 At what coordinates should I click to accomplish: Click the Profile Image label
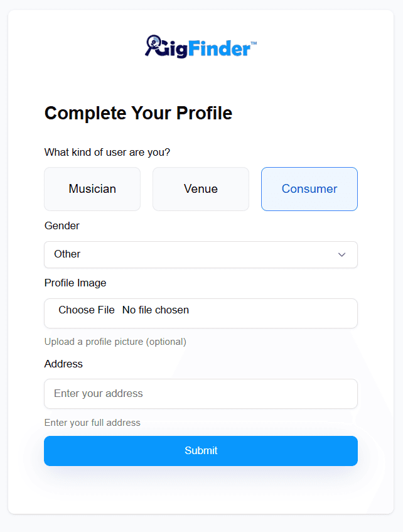tap(75, 283)
